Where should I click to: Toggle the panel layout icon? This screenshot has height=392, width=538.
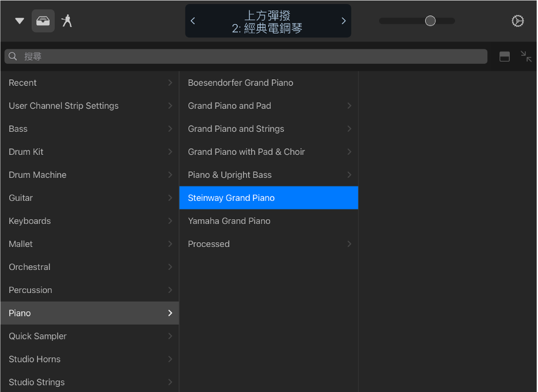pos(505,56)
